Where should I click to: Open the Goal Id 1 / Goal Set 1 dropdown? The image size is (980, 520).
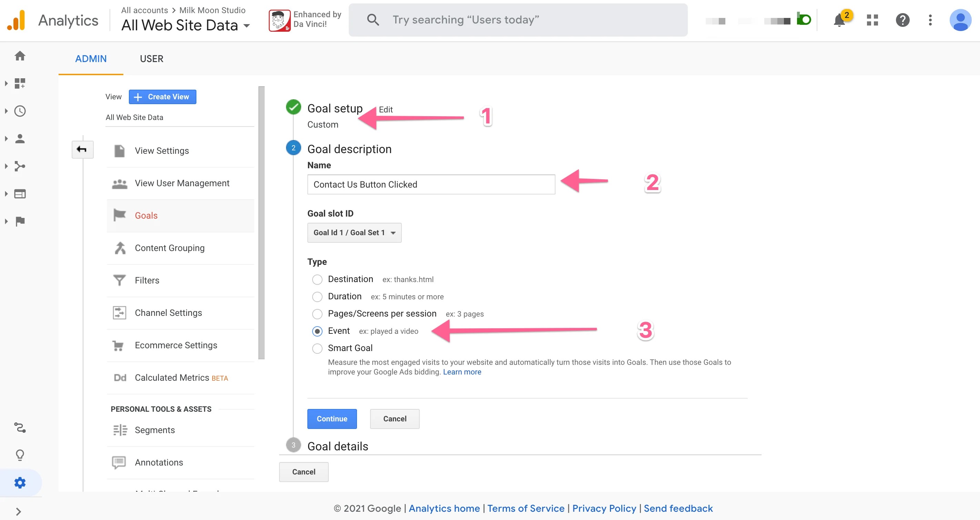point(354,233)
